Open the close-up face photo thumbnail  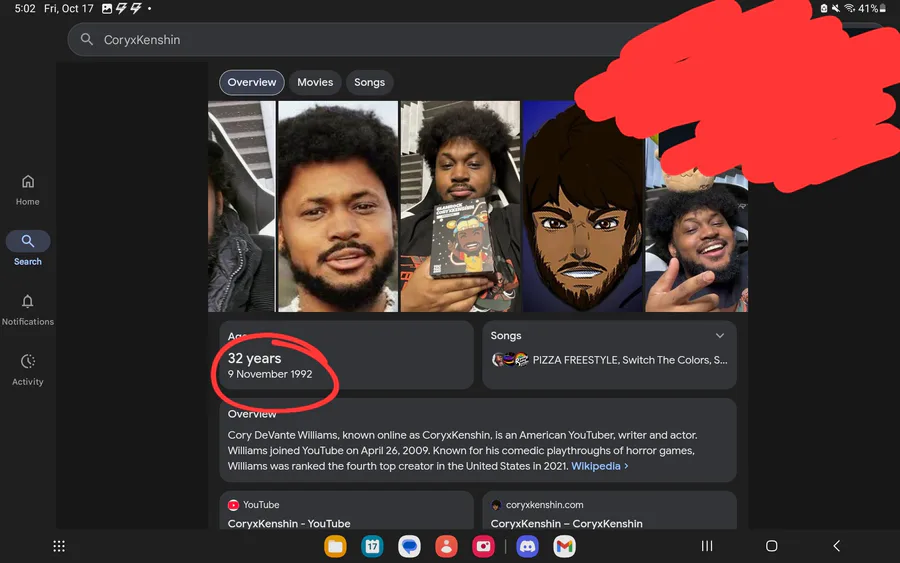click(338, 207)
